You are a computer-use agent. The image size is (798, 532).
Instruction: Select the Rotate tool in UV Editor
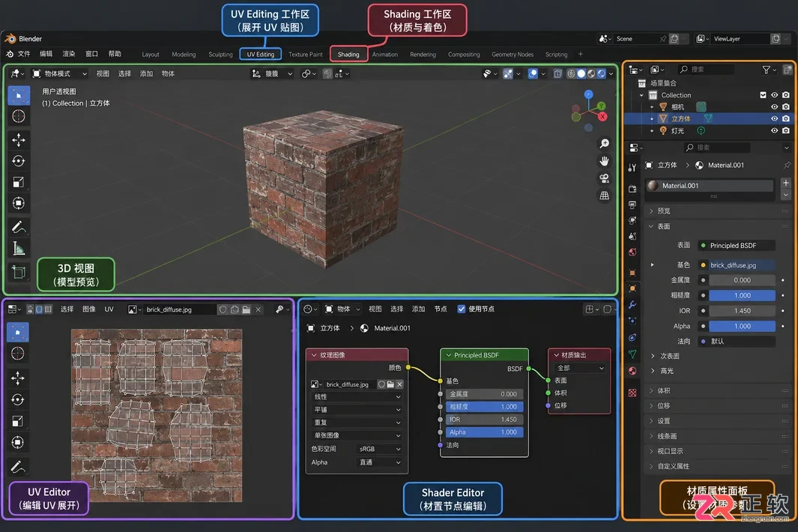point(17,399)
